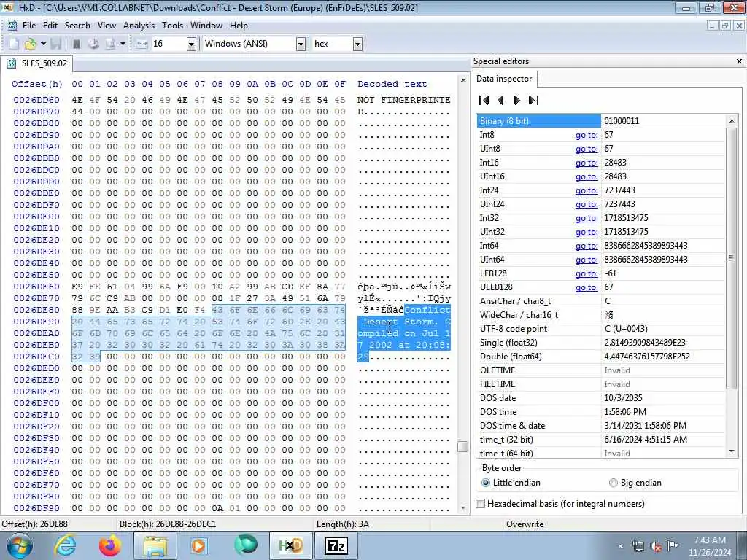This screenshot has height=560, width=747.
Task: Click go to link for UInt64
Action: 586,260
